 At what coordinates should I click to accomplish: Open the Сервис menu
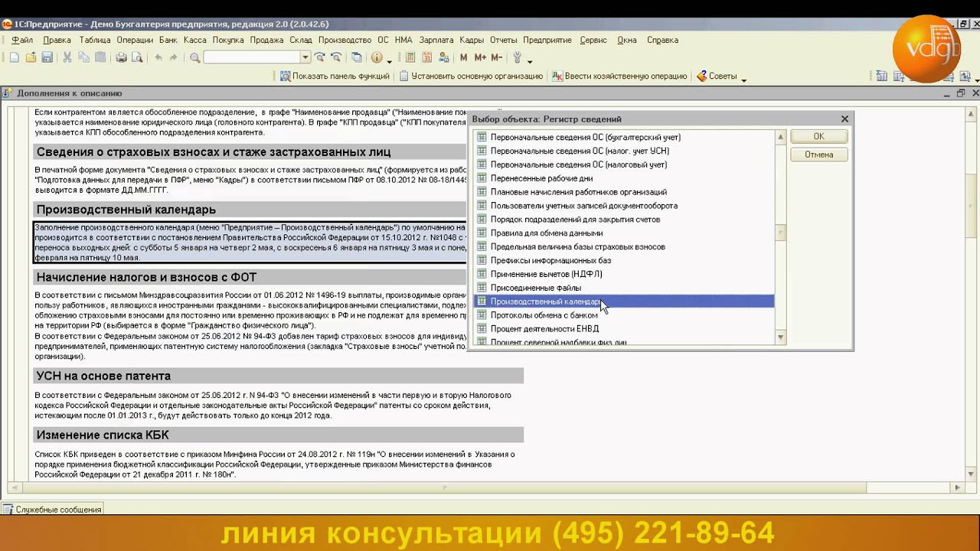(x=593, y=40)
